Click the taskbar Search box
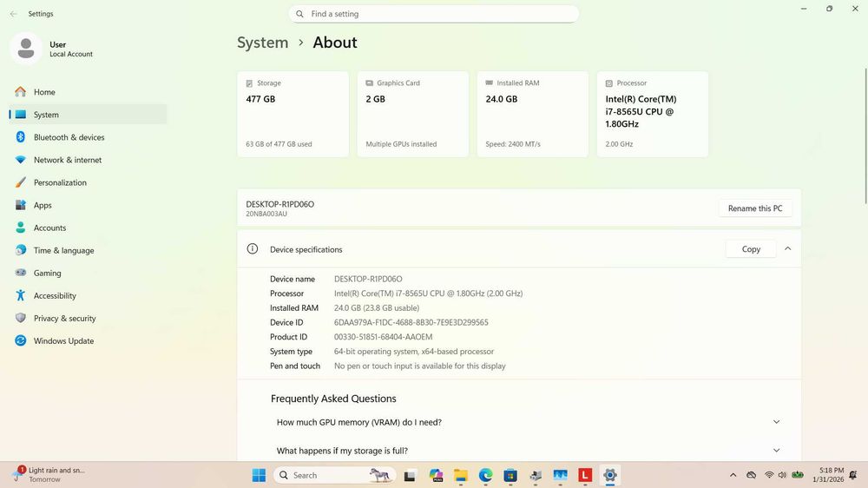Image resolution: width=868 pixels, height=488 pixels. (x=335, y=475)
